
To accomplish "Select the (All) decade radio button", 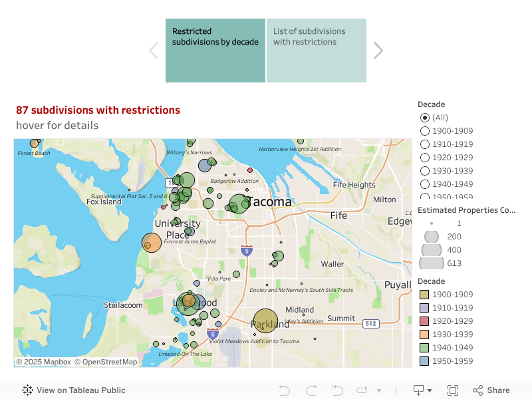I will pos(425,118).
